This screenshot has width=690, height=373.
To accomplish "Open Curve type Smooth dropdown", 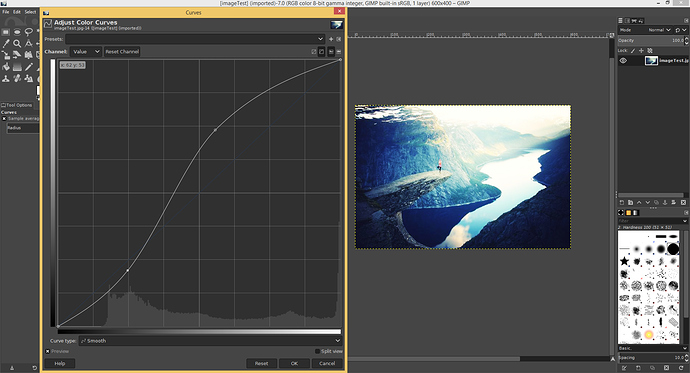I will [x=210, y=340].
